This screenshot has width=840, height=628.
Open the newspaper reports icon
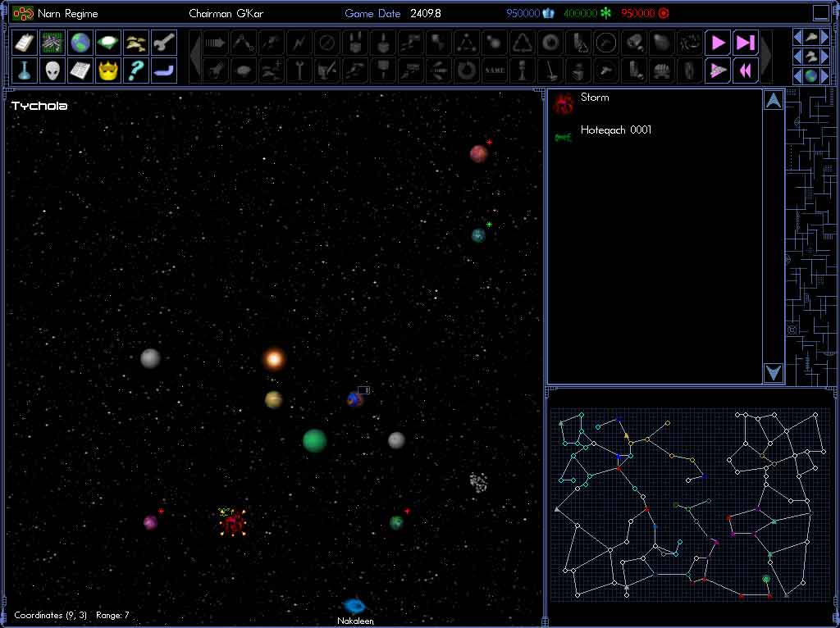[80, 71]
